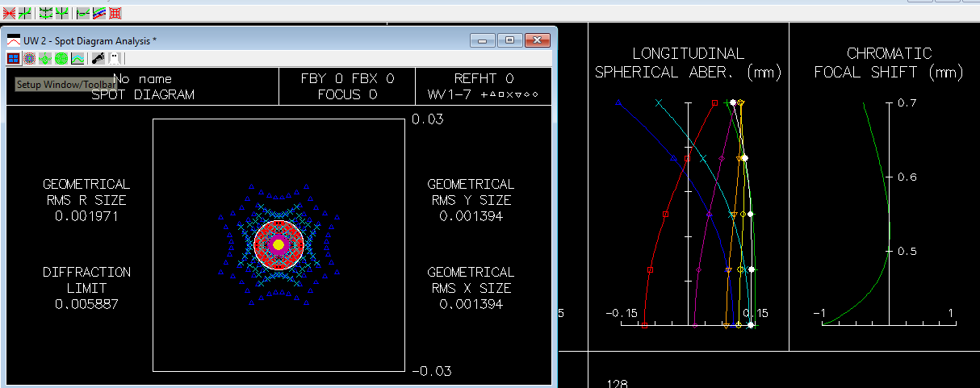Click the DIFFRACTION LIMIT value 0.005887
This screenshot has height=388, width=980.
pyautogui.click(x=86, y=304)
